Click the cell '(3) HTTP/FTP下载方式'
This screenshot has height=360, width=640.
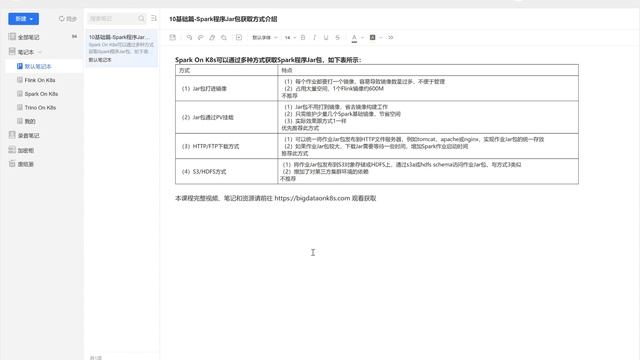click(227, 146)
